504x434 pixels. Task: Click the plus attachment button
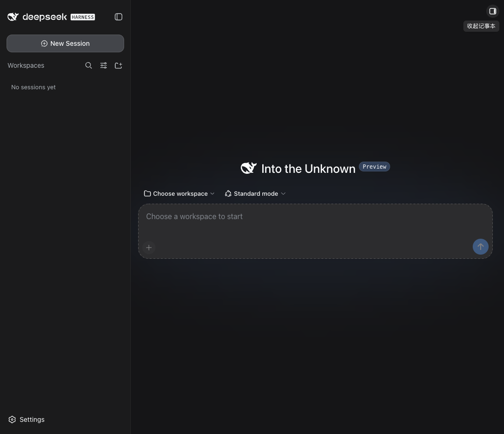coord(149,248)
